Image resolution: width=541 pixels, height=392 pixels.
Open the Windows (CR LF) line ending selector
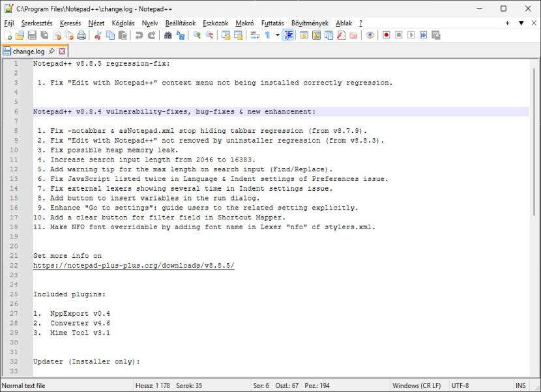coord(416,385)
